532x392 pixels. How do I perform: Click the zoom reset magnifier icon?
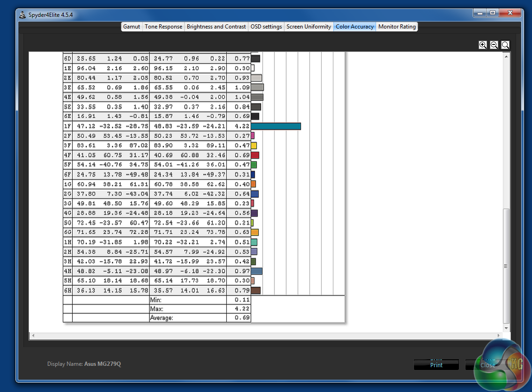(505, 45)
